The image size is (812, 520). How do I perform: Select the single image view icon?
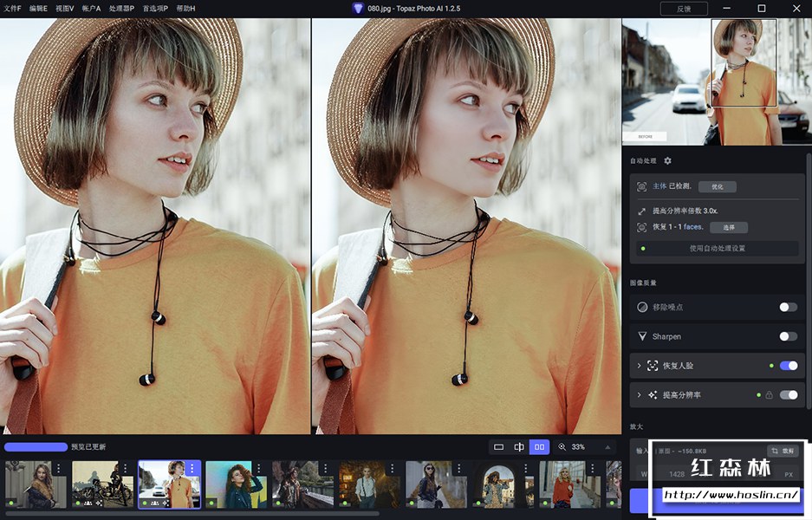click(x=498, y=447)
